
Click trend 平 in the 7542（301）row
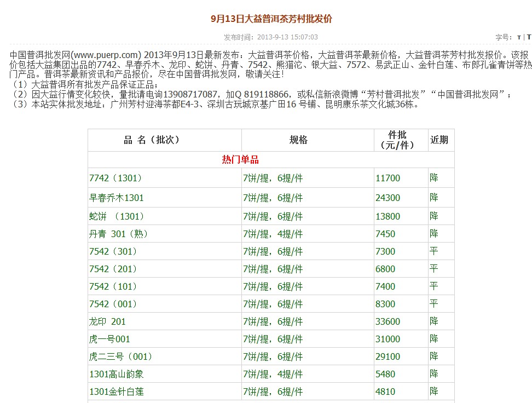tap(434, 251)
